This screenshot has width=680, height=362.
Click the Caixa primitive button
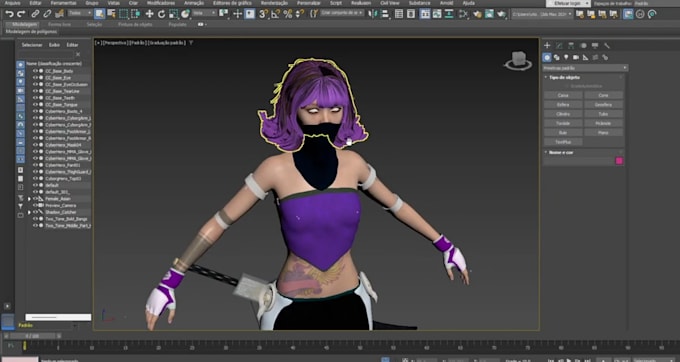(563, 95)
